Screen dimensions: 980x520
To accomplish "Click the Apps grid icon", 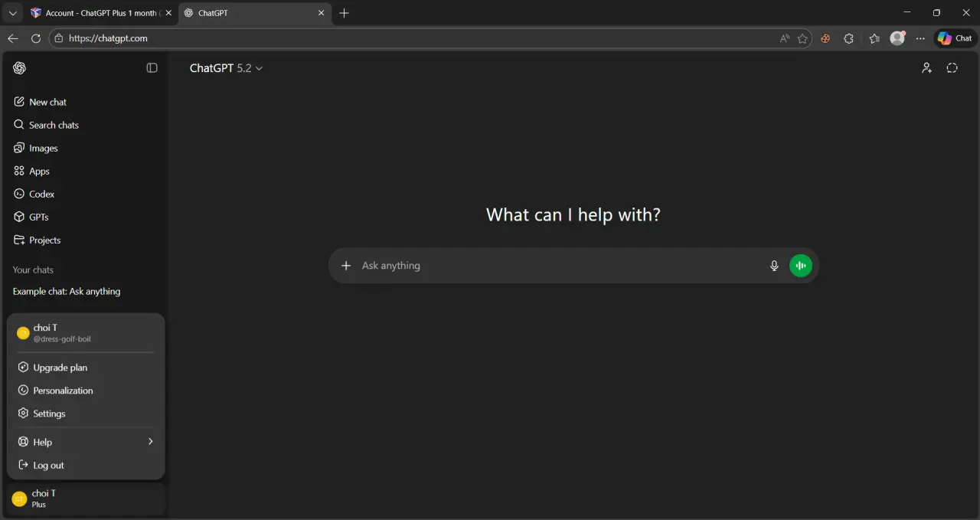I will (19, 171).
